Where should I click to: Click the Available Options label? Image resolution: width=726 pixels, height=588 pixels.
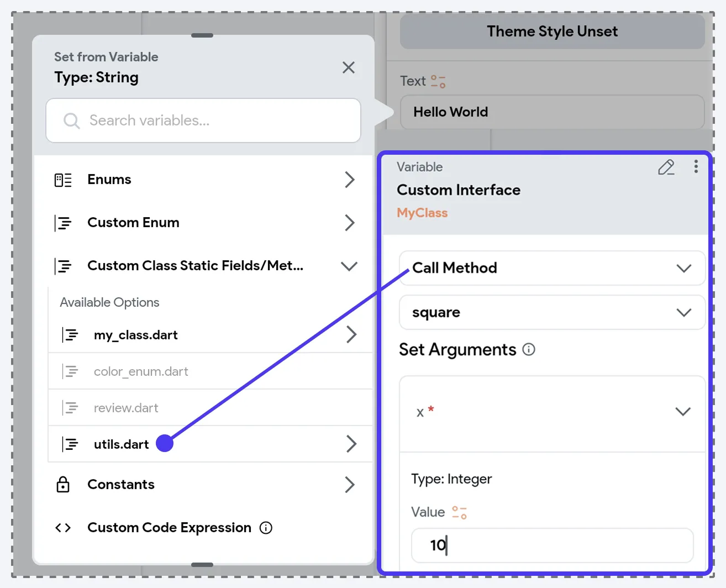tap(109, 302)
